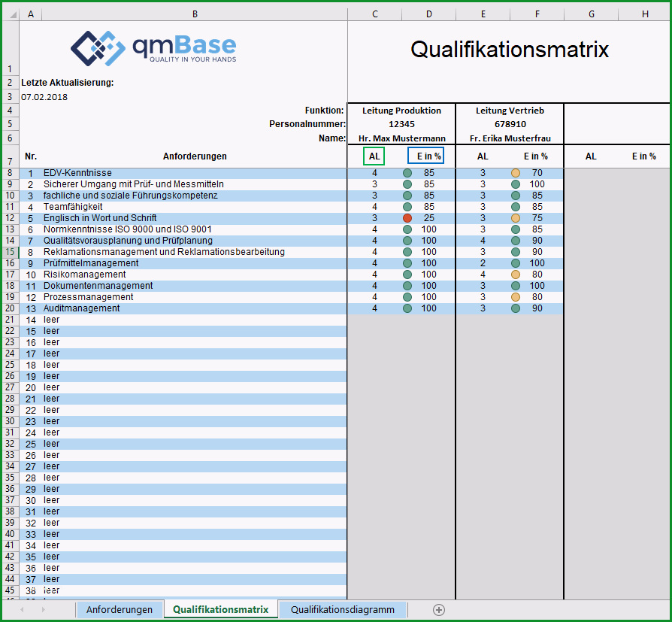Click orange status dot beside 70 value

click(x=516, y=173)
